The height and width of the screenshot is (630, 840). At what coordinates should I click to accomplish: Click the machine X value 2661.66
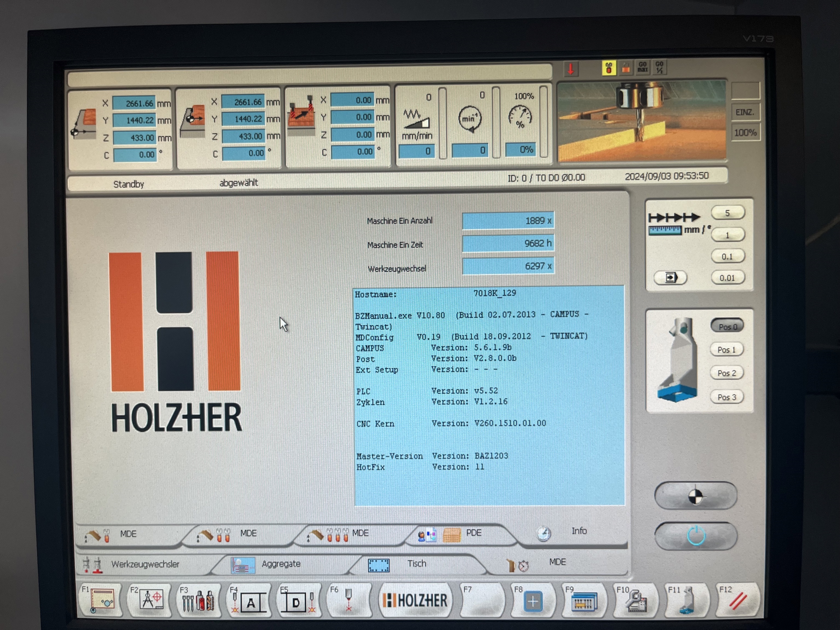(134, 103)
